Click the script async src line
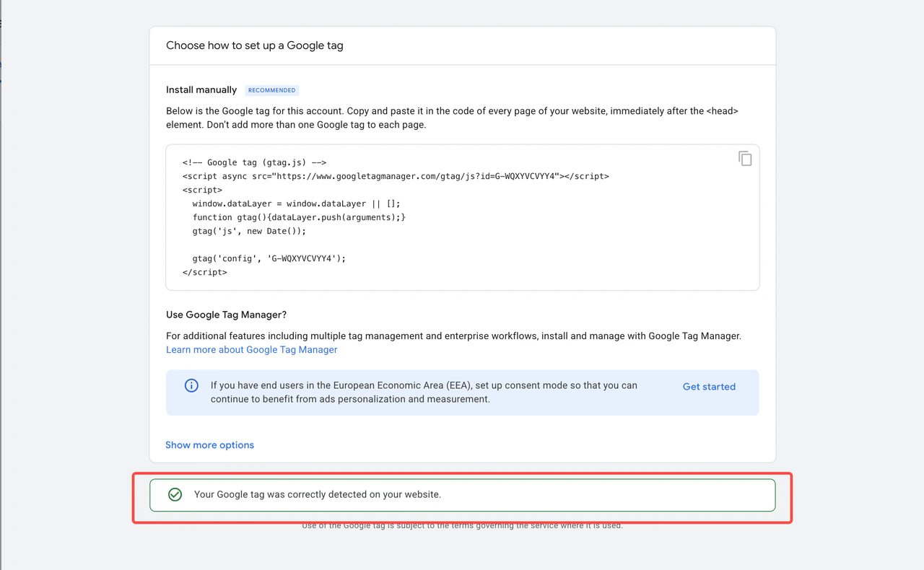Image resolution: width=924 pixels, height=570 pixels. [396, 176]
